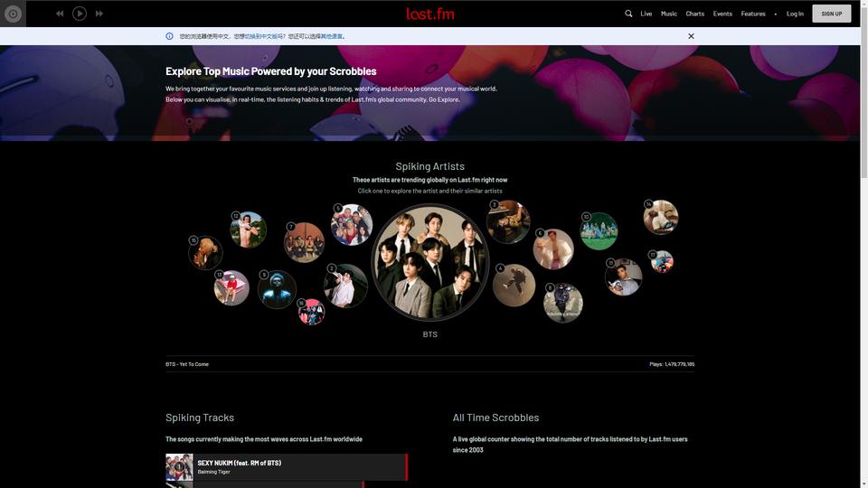Select spiking artist bubble number 6
The height and width of the screenshot is (488, 868).
553,249
